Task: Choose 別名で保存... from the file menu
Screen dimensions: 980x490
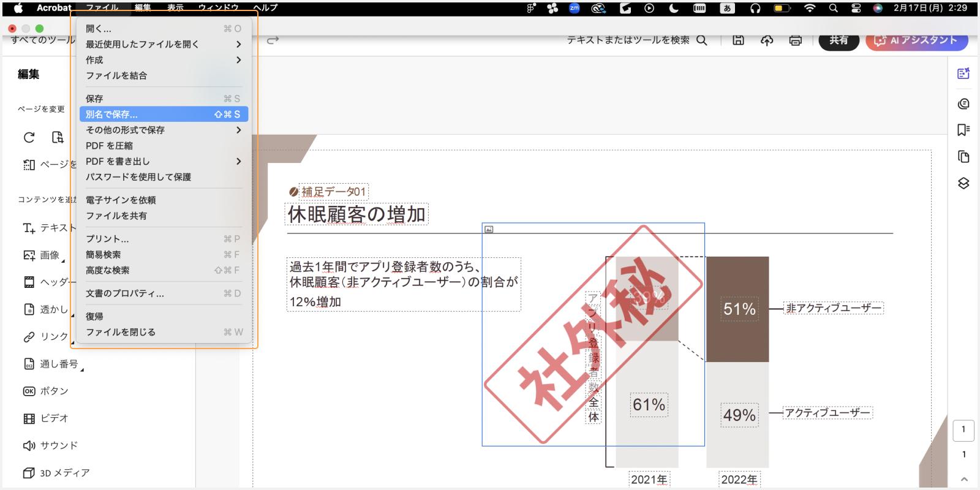Action: [164, 115]
